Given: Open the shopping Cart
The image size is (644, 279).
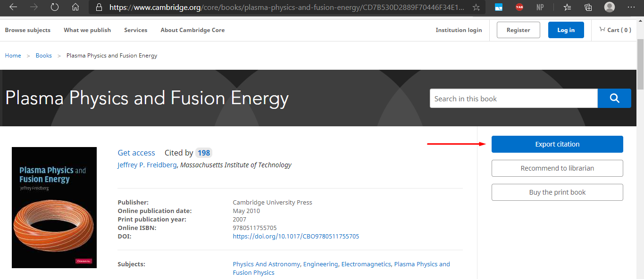Looking at the screenshot, I should (615, 30).
